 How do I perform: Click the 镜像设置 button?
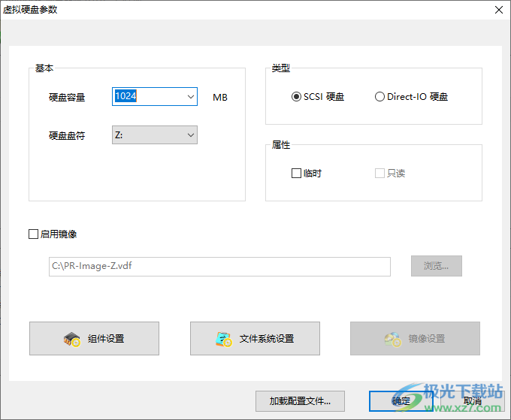point(415,339)
